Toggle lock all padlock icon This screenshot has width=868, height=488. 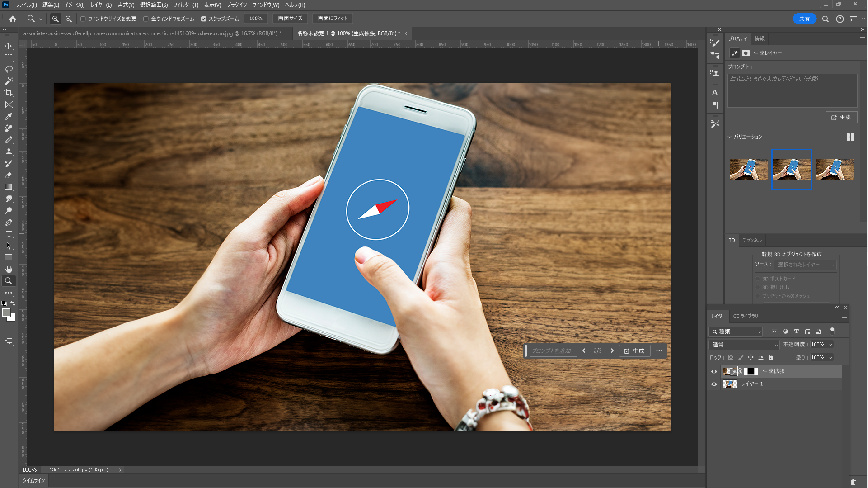(x=771, y=357)
